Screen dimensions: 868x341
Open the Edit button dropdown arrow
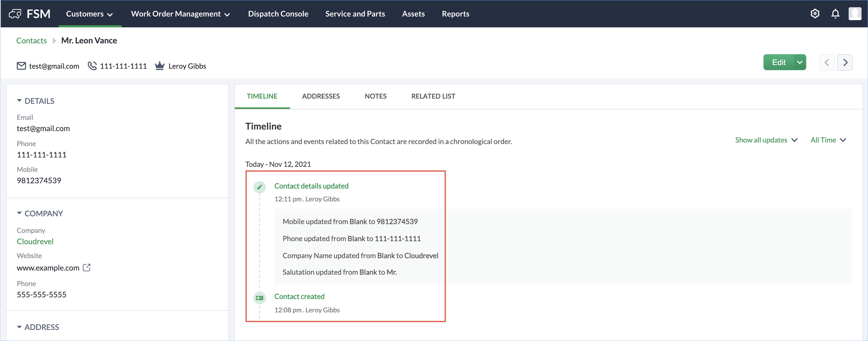point(799,63)
